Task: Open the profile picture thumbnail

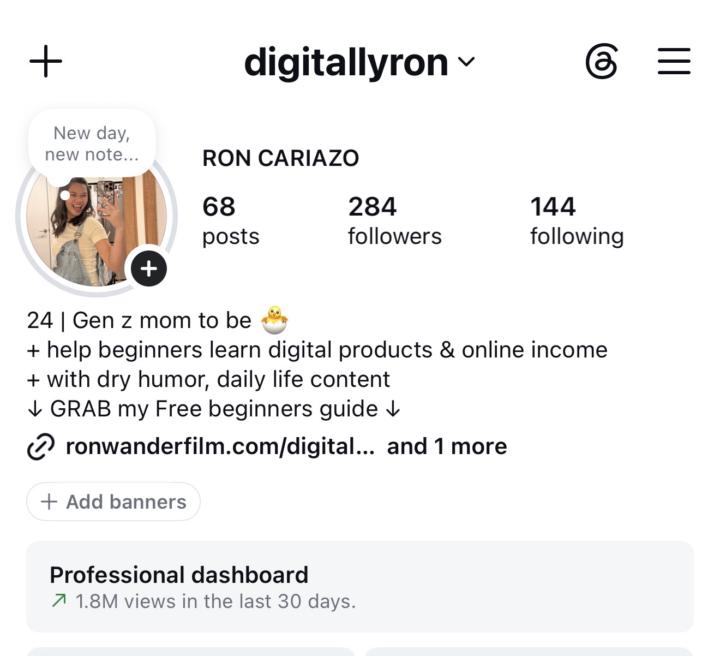Action: (96, 227)
